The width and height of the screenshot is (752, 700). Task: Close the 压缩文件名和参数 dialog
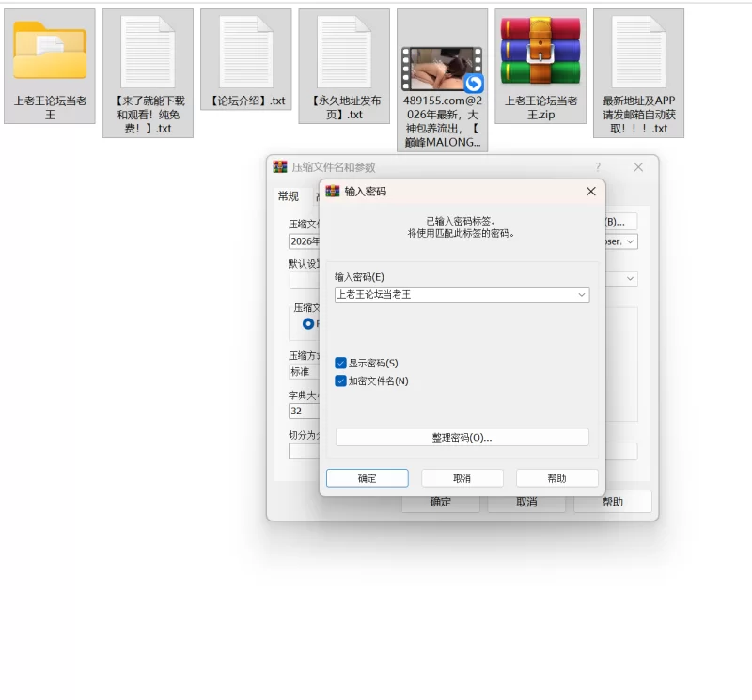638,167
